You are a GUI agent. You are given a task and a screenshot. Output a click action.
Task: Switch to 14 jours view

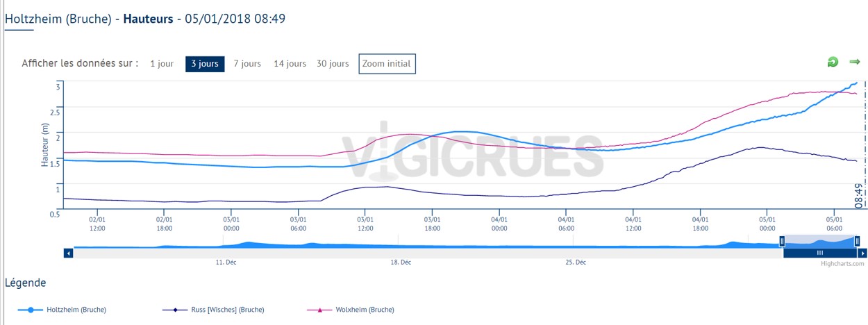(290, 64)
